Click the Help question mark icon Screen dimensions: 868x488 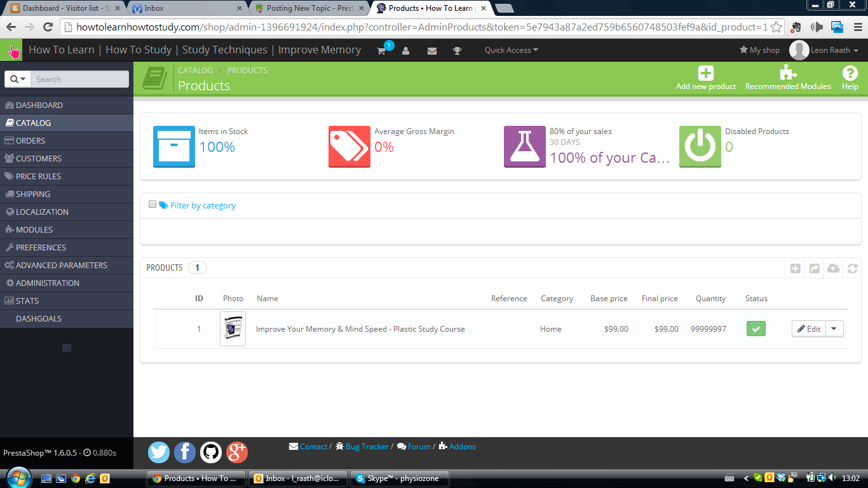(850, 73)
